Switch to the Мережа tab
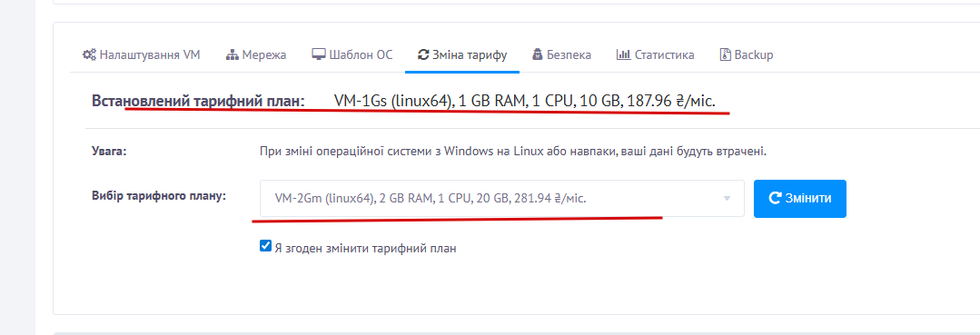980x335 pixels. 256,55
